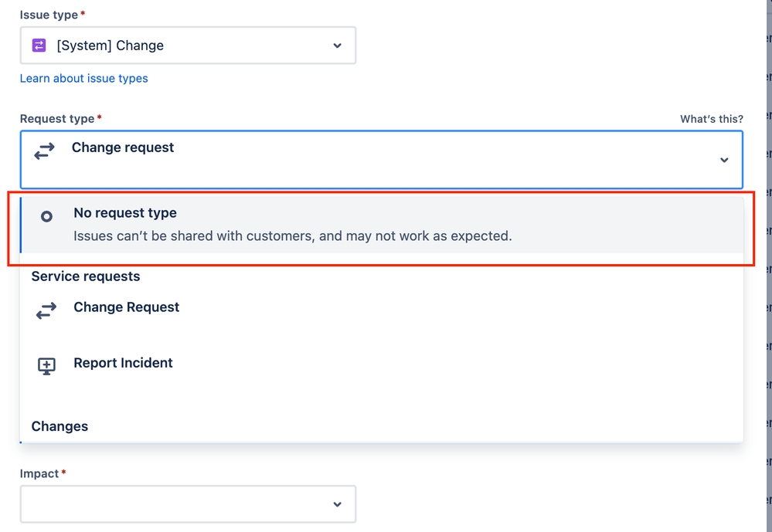Click the purple Change issue type icon
Screen dimensions: 772x532
pyautogui.click(x=39, y=46)
